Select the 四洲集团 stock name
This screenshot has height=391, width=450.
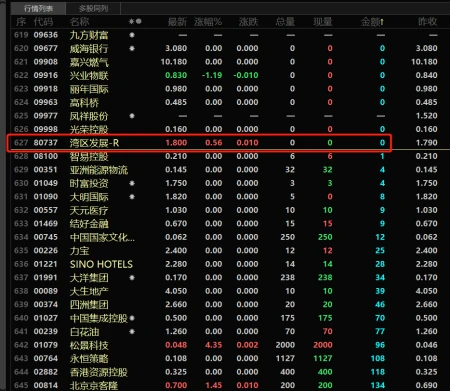point(89,305)
